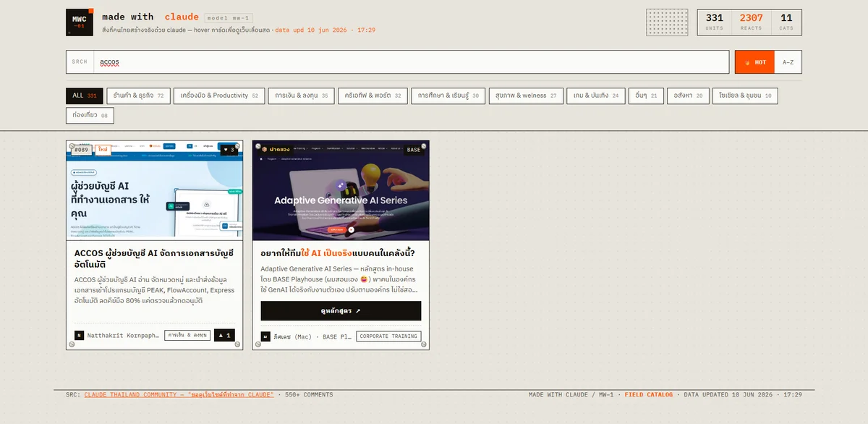The image size is (868, 424).
Task: Click the 'การเงิน & ลงทุน' tag on ACCOS card
Action: [x=187, y=336]
